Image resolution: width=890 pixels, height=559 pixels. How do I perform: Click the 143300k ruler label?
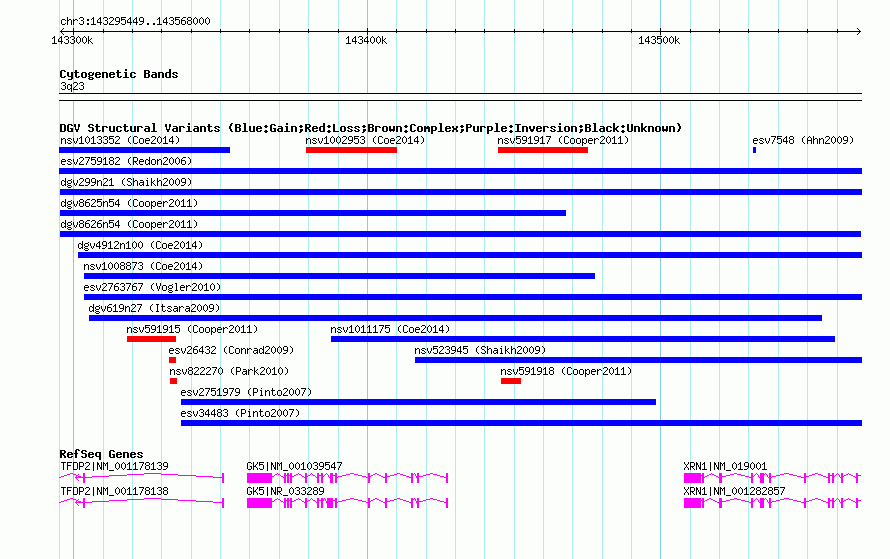[72, 40]
